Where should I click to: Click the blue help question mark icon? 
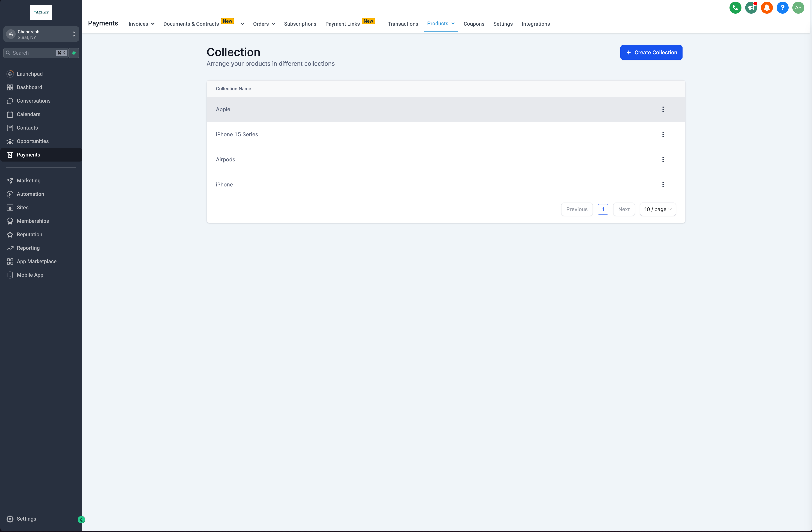click(x=782, y=7)
